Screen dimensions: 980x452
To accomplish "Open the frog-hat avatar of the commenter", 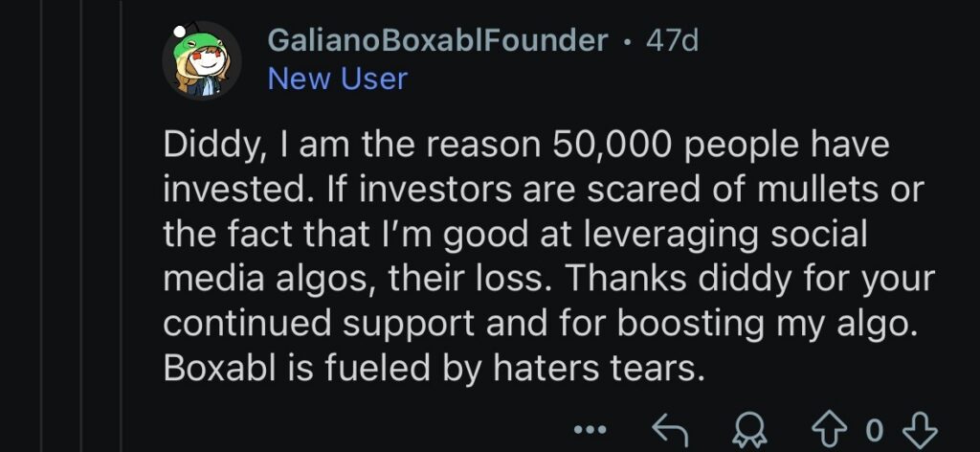I will (199, 59).
